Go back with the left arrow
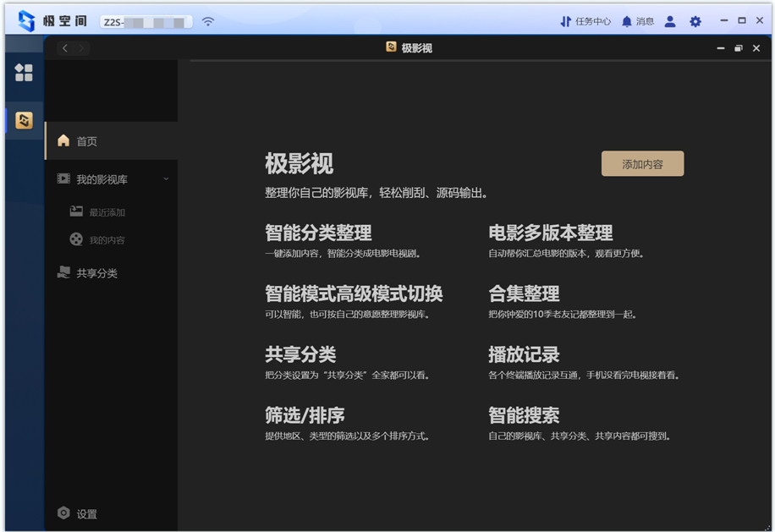Screen dimensions: 775x532 tap(65, 48)
